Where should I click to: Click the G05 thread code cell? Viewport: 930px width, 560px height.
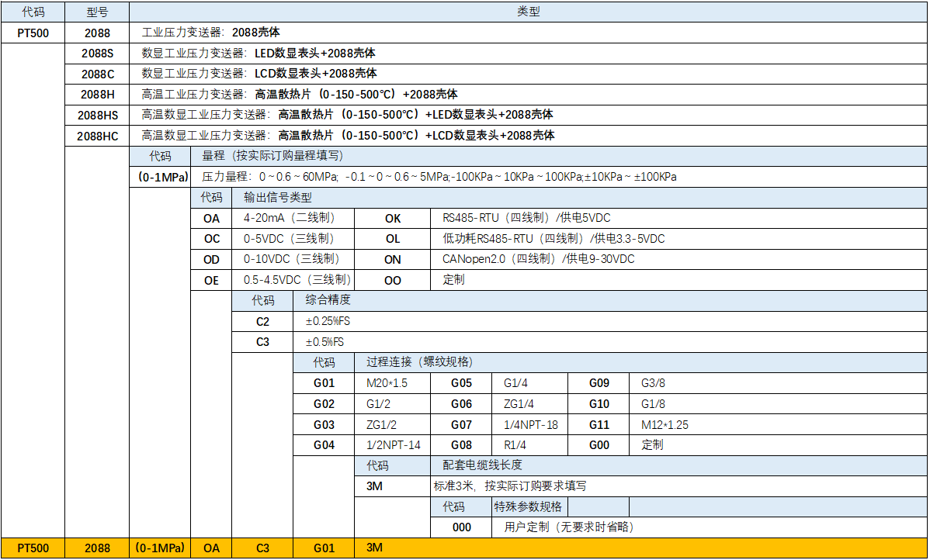461,383
